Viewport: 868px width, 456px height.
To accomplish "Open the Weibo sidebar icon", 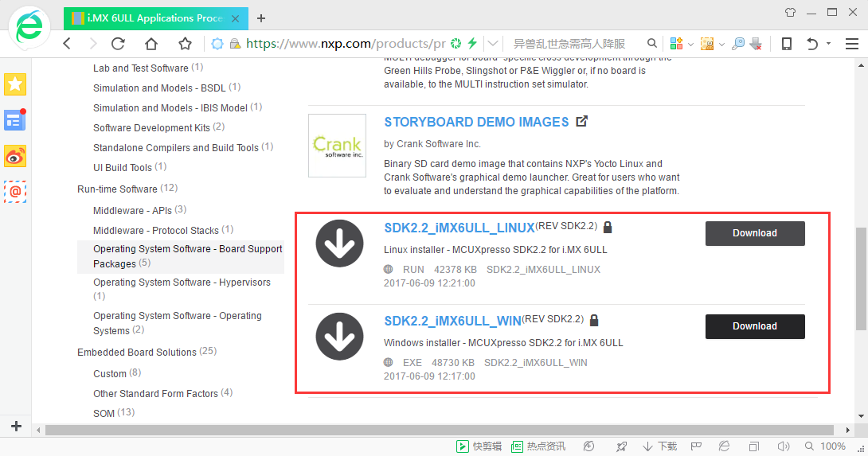I will (x=15, y=157).
